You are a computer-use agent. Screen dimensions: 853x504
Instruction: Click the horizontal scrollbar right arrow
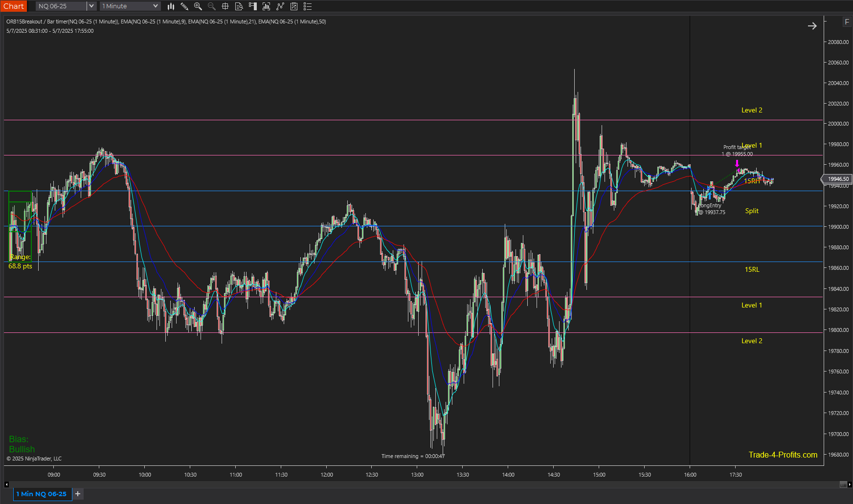coord(850,484)
